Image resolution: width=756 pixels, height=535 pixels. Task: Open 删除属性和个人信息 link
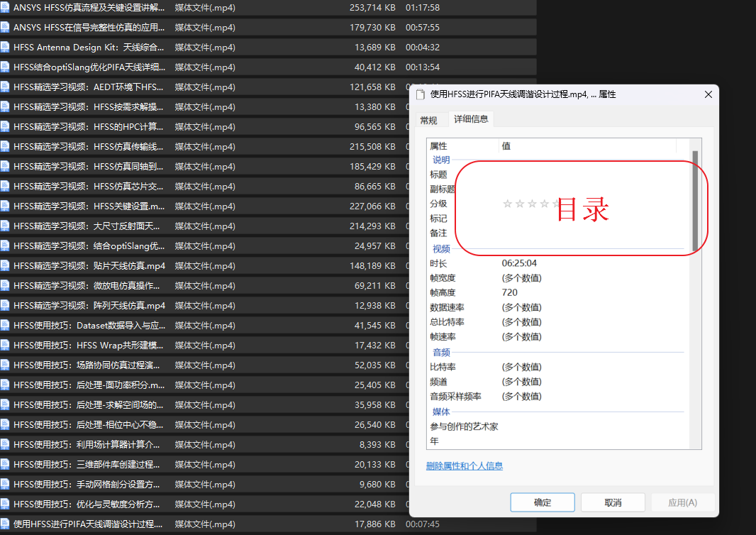465,466
